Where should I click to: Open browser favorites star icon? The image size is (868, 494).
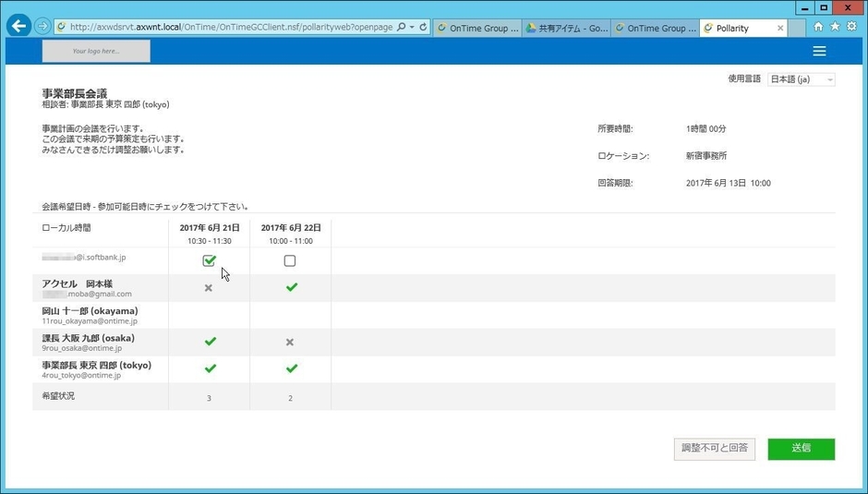coord(835,27)
